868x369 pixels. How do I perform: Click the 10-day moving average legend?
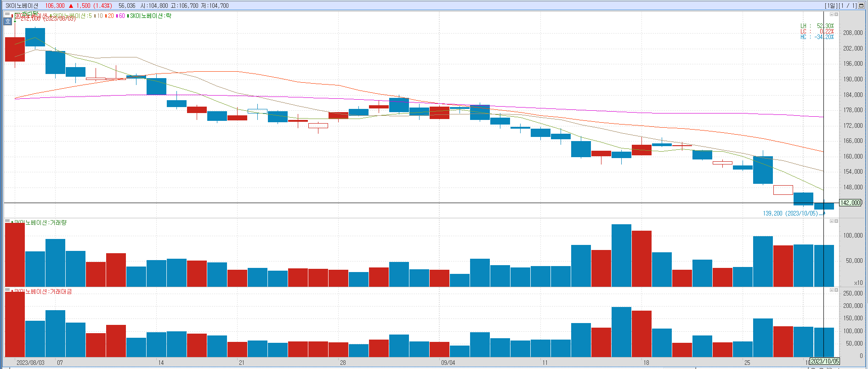100,16
